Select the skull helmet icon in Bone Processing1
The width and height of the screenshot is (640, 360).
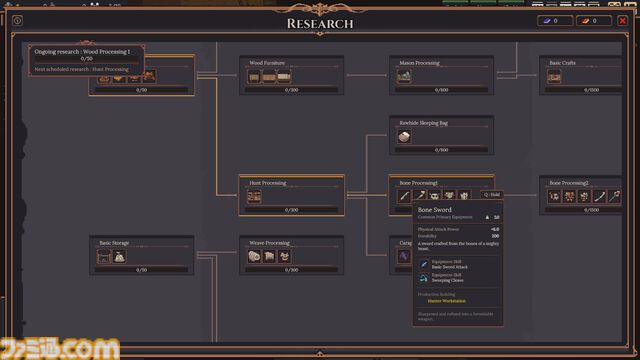coord(434,196)
